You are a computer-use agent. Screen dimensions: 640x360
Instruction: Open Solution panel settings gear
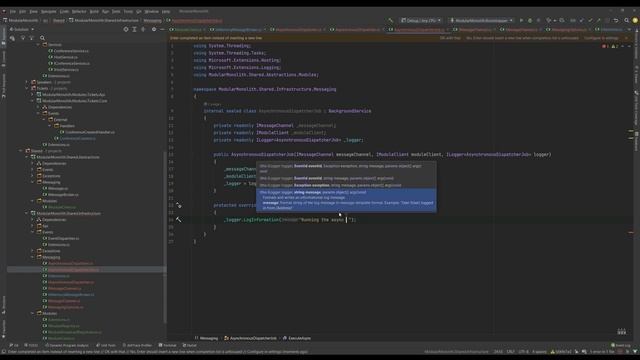[154, 29]
